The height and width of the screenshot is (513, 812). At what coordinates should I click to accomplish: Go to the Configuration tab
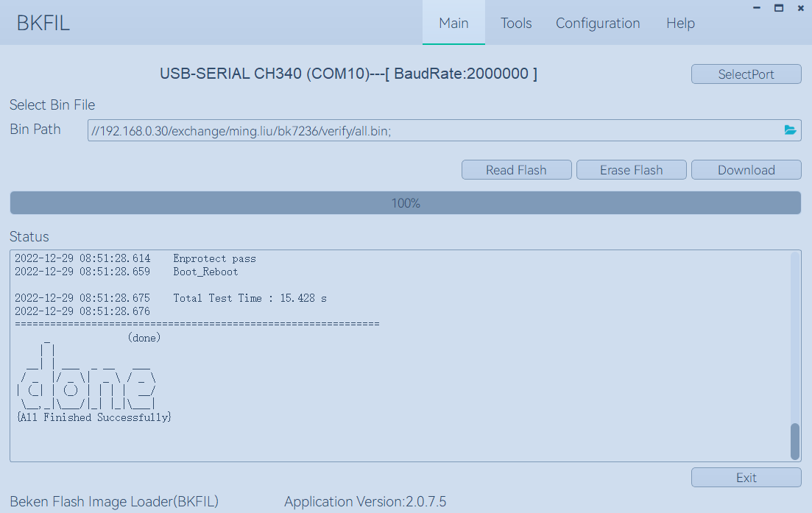tap(598, 23)
